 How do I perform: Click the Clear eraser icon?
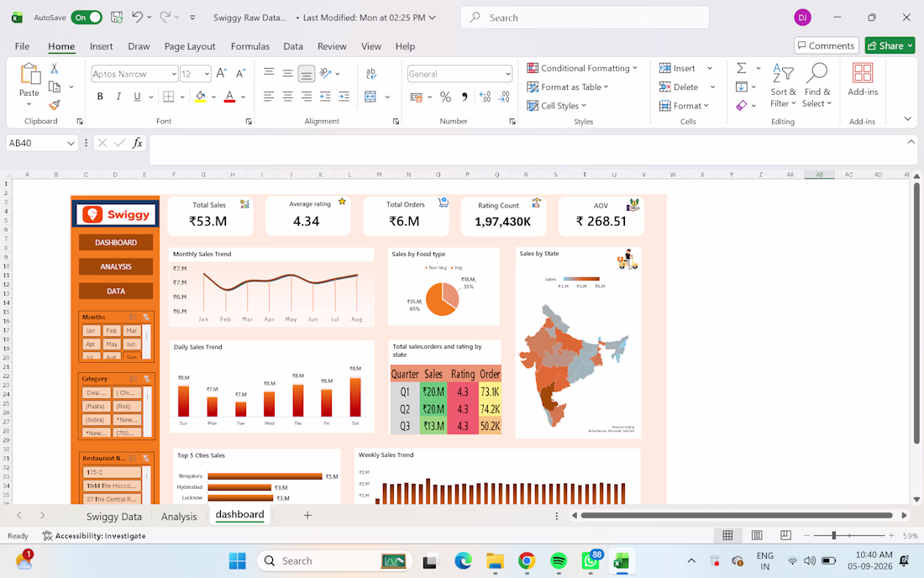(x=742, y=106)
